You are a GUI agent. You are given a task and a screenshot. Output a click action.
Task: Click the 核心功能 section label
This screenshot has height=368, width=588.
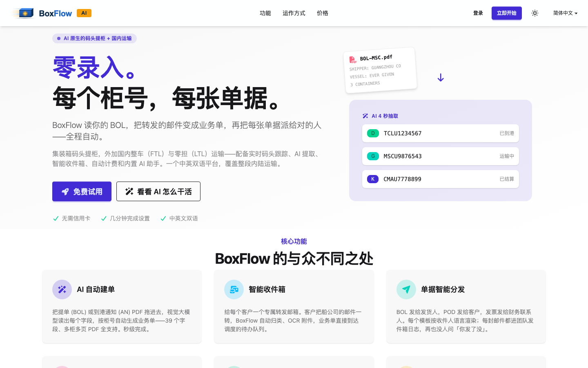[294, 242]
